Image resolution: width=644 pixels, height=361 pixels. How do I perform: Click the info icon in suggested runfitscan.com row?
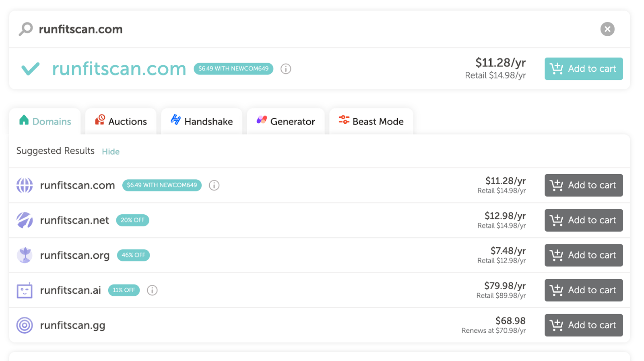214,185
